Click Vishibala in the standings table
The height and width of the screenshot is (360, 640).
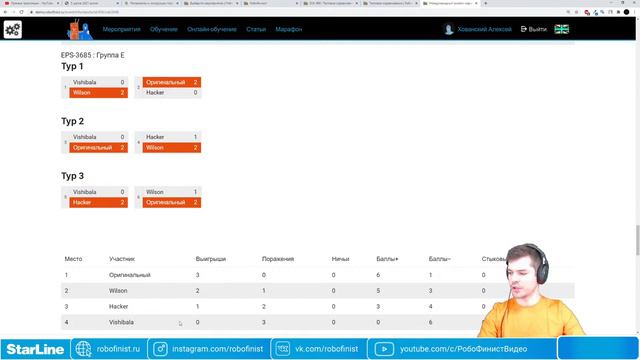[121, 322]
